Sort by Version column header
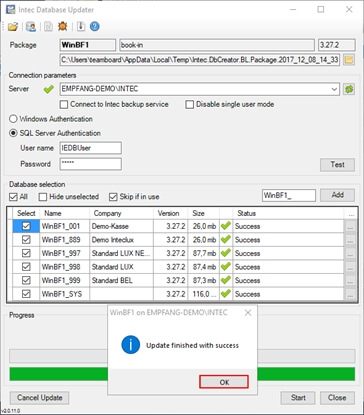Image resolution: width=364 pixels, height=415 pixels. 170,213
